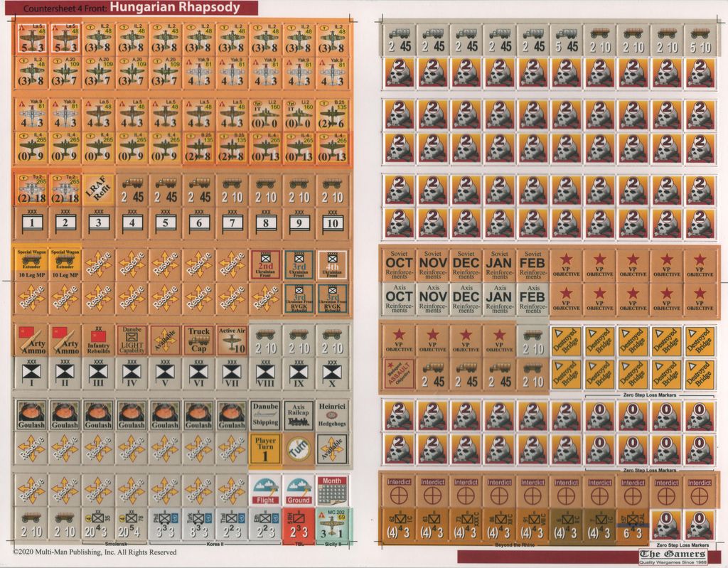The width and height of the screenshot is (728, 568).
Task: Select the truck counter marked 5 45
Action: coord(567,41)
